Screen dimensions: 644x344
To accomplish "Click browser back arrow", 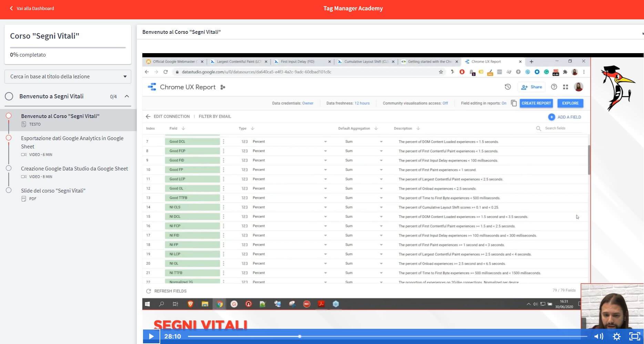I will [147, 72].
